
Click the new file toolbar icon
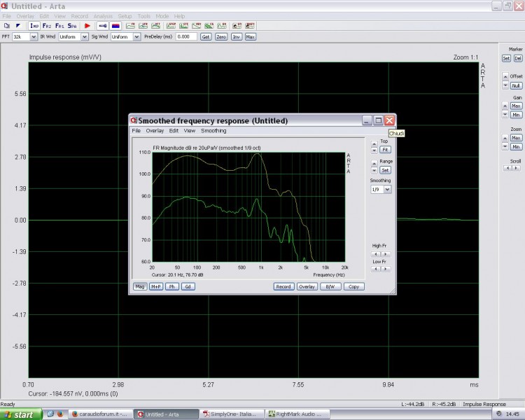[x=7, y=26]
